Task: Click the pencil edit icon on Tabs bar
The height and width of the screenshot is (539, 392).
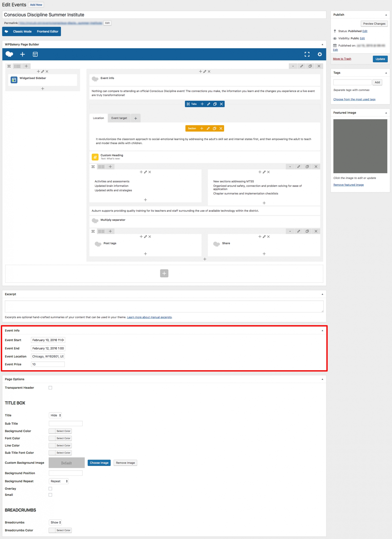Action: coord(208,104)
